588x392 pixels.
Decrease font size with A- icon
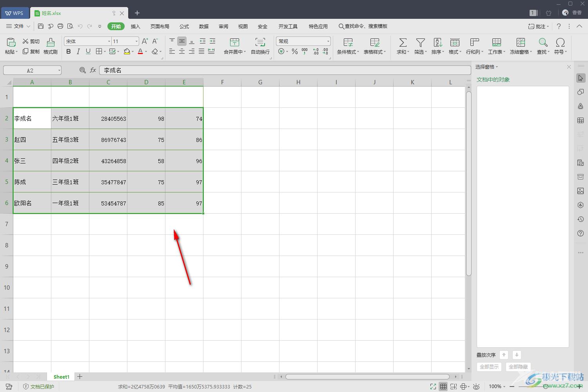point(155,41)
